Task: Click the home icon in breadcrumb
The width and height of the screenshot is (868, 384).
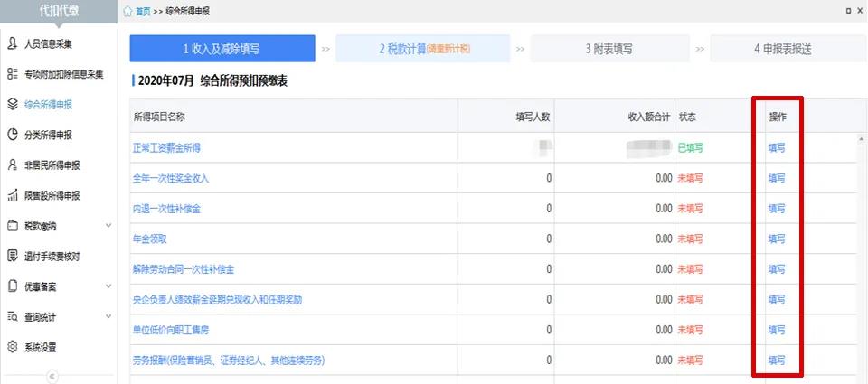Action: 127,11
